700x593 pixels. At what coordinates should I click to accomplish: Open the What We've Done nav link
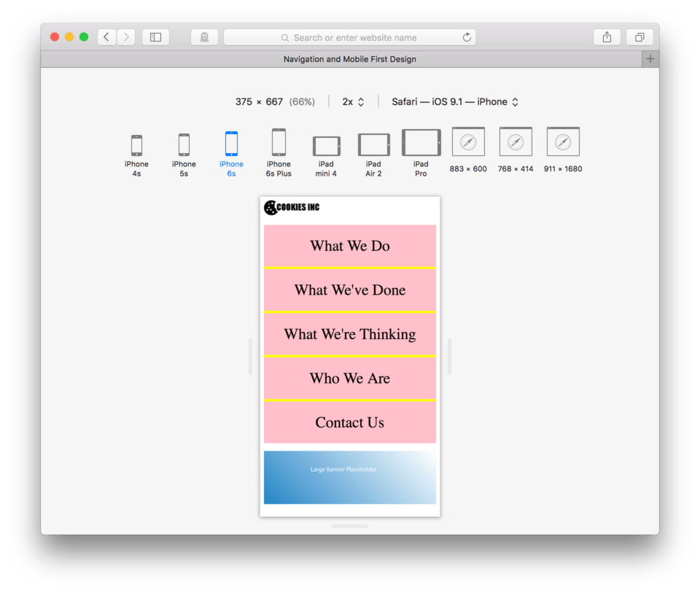350,290
